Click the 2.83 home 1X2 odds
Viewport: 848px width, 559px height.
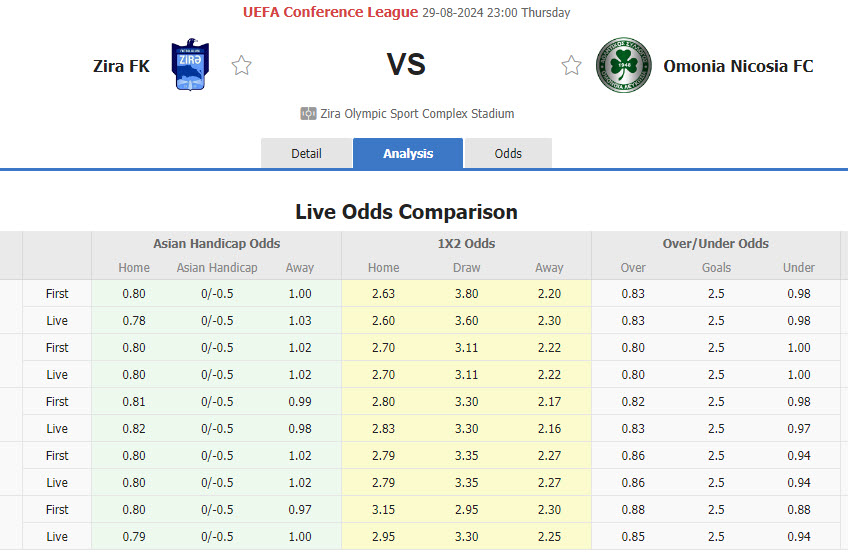point(383,429)
